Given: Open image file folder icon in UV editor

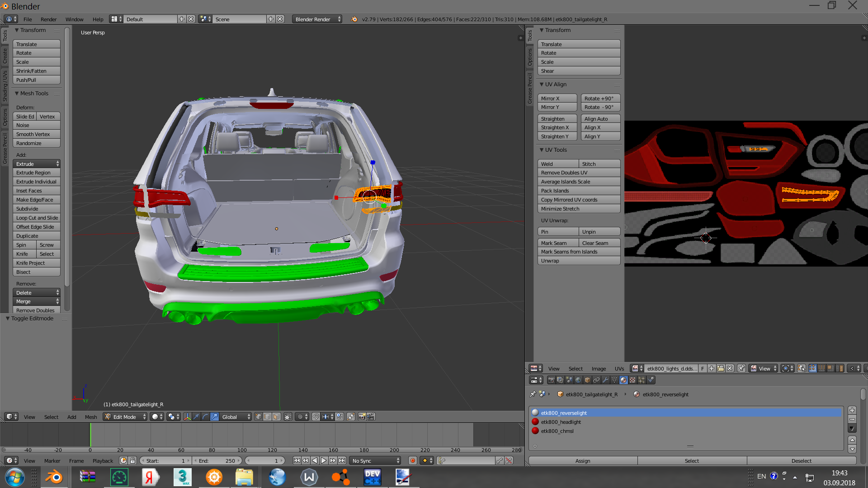Looking at the screenshot, I should tap(721, 368).
